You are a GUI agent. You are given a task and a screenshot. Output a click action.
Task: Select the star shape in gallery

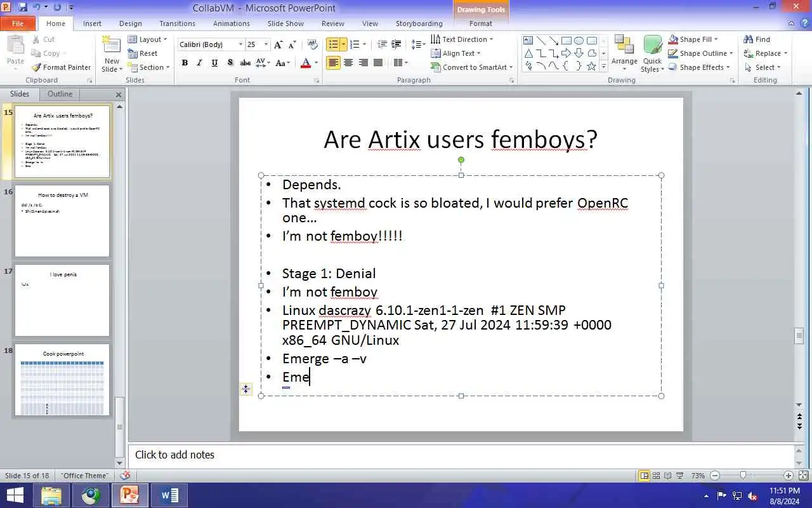tap(591, 65)
